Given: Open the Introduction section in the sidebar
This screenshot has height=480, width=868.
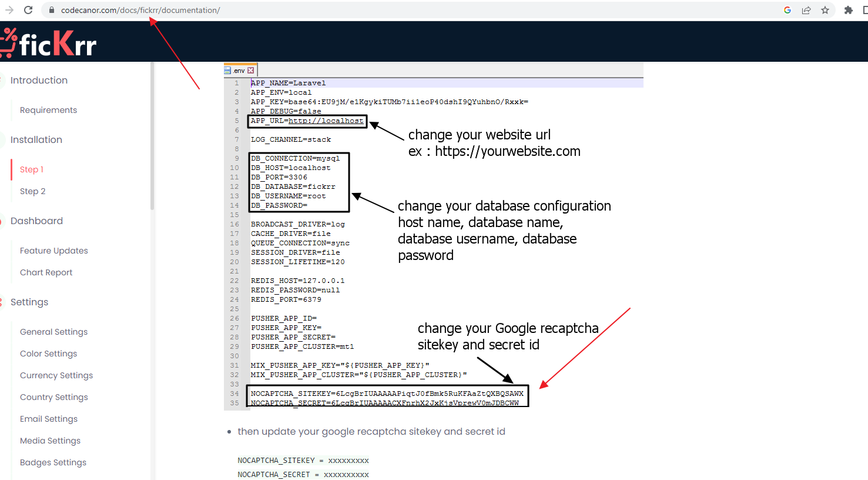Looking at the screenshot, I should 39,81.
